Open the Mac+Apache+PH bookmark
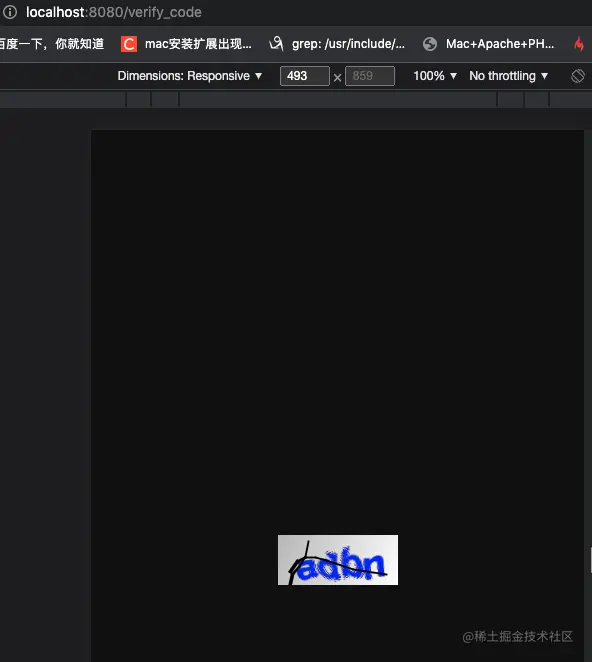The height and width of the screenshot is (662, 592). point(500,44)
